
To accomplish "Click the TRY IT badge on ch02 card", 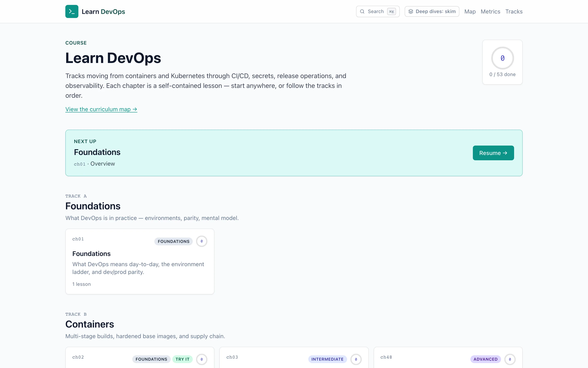I will tap(183, 359).
